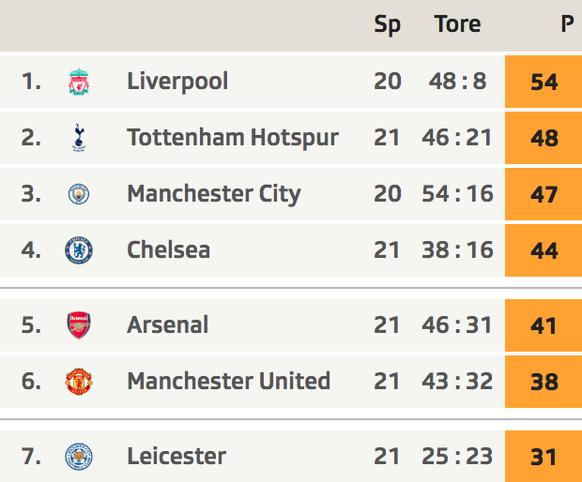Image resolution: width=582 pixels, height=482 pixels.
Task: Click the Manchester United crest
Action: (79, 381)
